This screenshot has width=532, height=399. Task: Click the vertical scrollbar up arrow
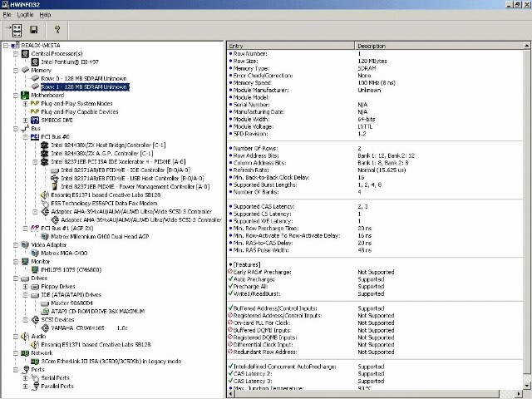coord(526,46)
